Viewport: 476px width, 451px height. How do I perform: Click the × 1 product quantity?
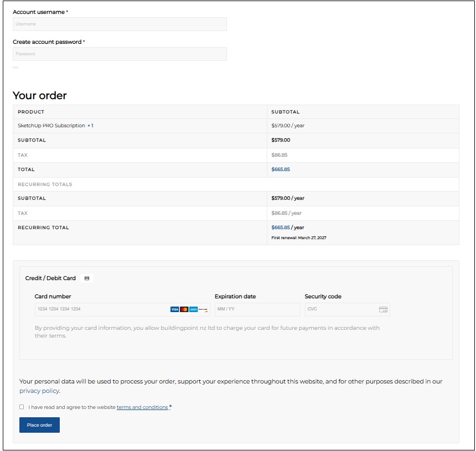click(x=90, y=126)
